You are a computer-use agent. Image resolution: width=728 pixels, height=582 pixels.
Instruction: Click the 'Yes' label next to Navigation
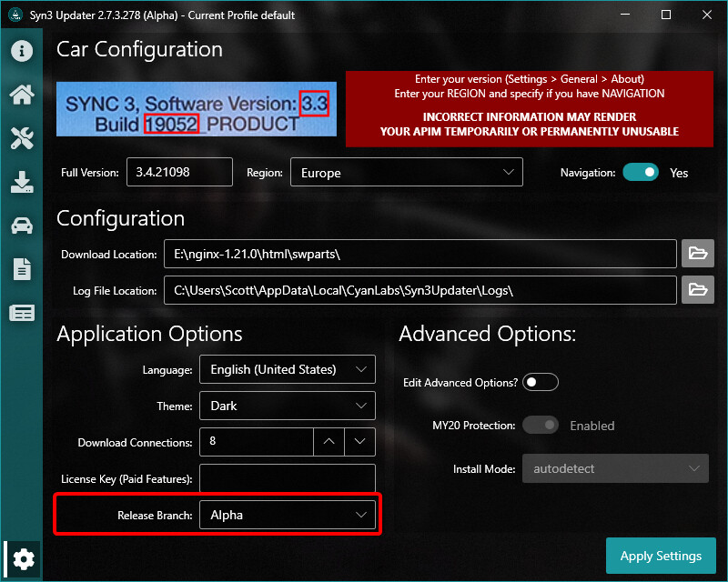[679, 173]
